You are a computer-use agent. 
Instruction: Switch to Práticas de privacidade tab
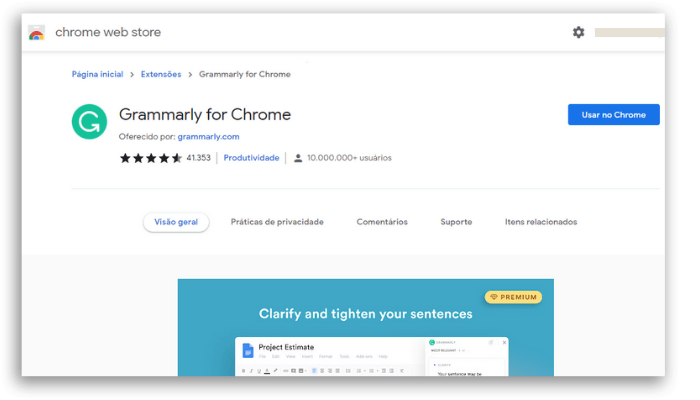coord(277,222)
